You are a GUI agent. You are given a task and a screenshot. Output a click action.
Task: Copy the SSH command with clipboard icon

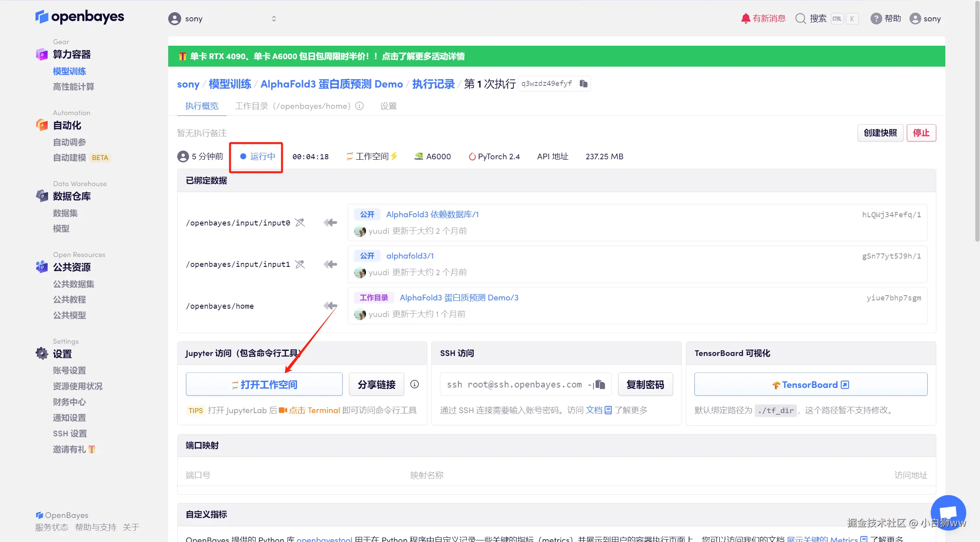pos(600,384)
